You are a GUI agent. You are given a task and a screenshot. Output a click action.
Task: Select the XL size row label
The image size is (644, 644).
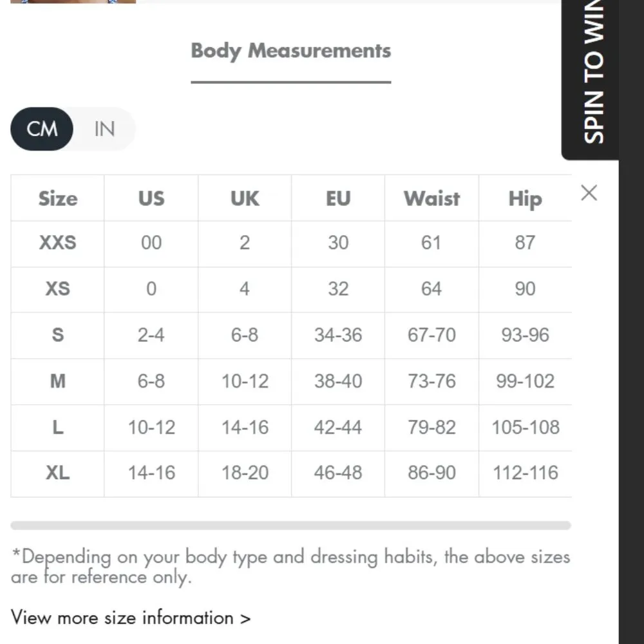[x=57, y=473]
